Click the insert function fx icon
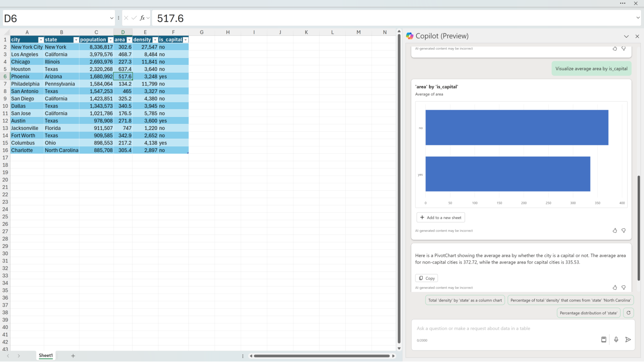Image resolution: width=644 pixels, height=362 pixels. [x=142, y=18]
